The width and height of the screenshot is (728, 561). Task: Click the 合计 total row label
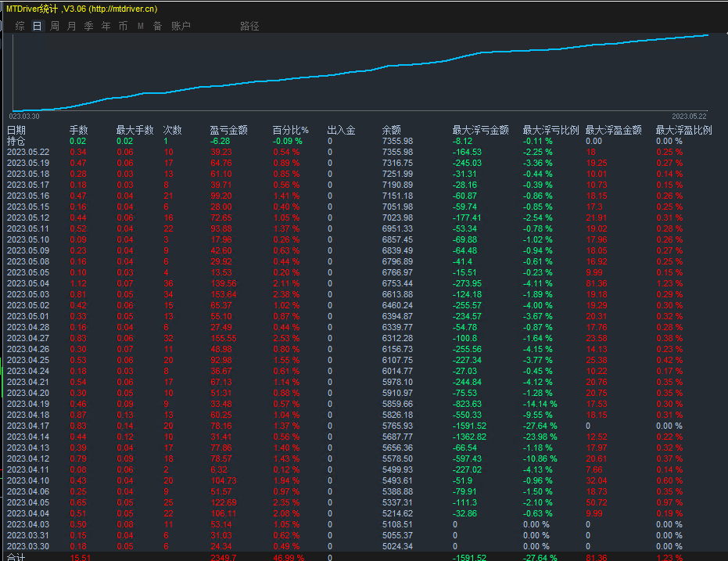point(16,557)
